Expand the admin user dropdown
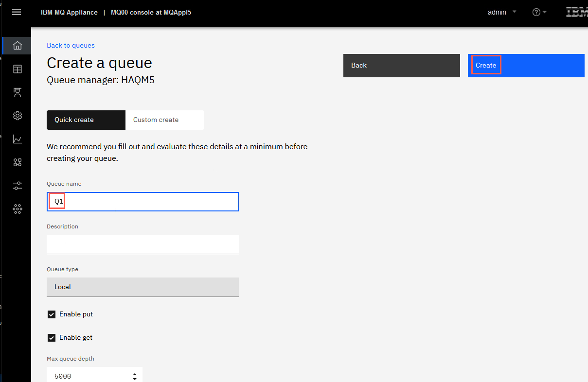This screenshot has height=382, width=588. click(502, 12)
